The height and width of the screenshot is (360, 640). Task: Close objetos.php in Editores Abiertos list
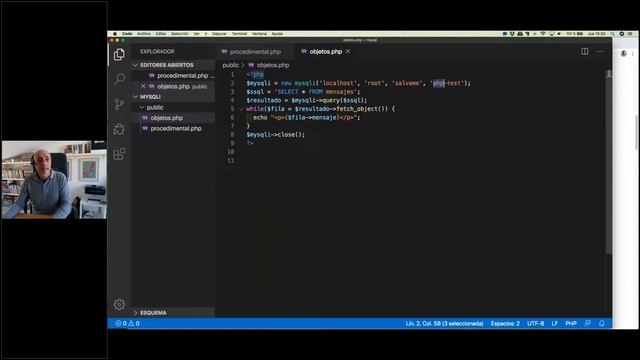tap(143, 86)
